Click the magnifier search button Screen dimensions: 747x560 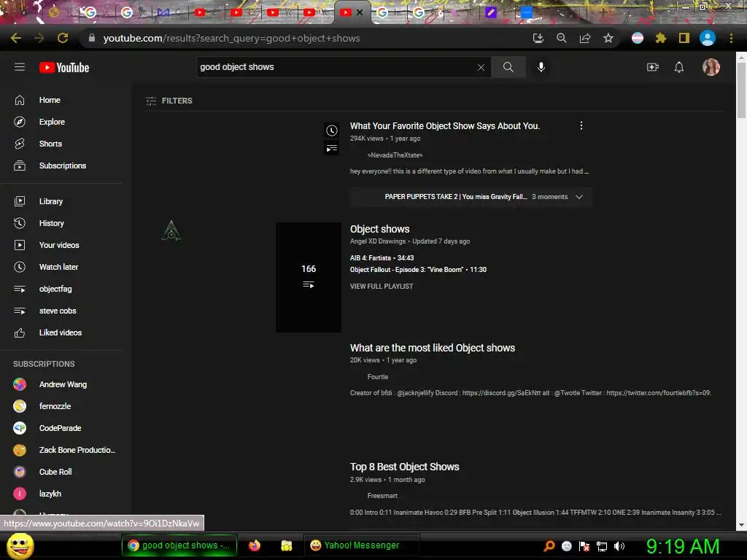tap(508, 67)
